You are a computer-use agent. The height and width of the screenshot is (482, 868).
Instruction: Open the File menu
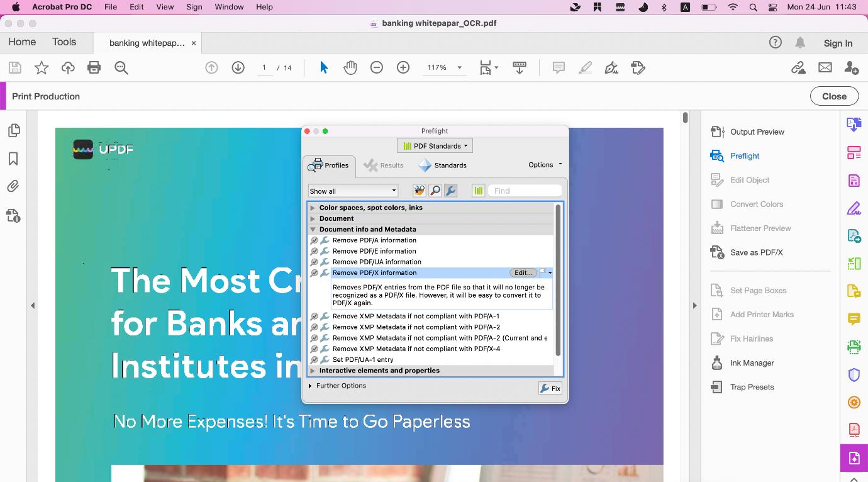point(111,7)
